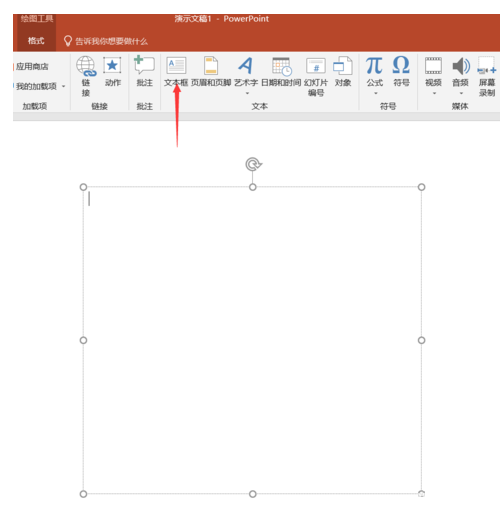Image resolution: width=500 pixels, height=515 pixels.
Task: Click the Tell Me 告诉我你想要做什么 search box
Action: click(106, 41)
